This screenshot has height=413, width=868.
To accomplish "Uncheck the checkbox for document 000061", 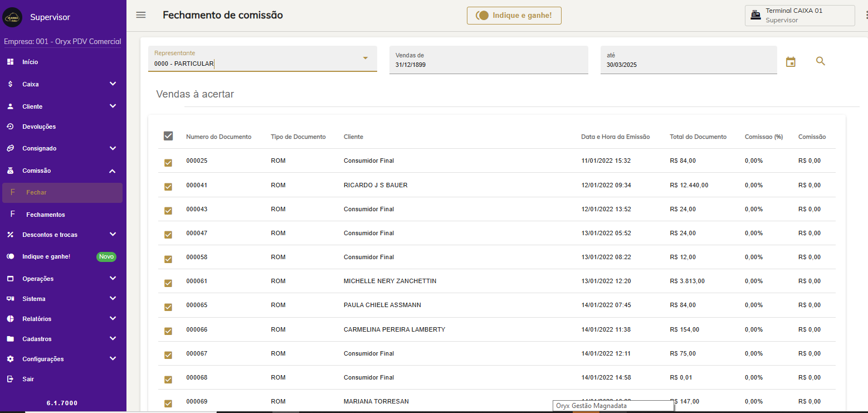I will (168, 283).
